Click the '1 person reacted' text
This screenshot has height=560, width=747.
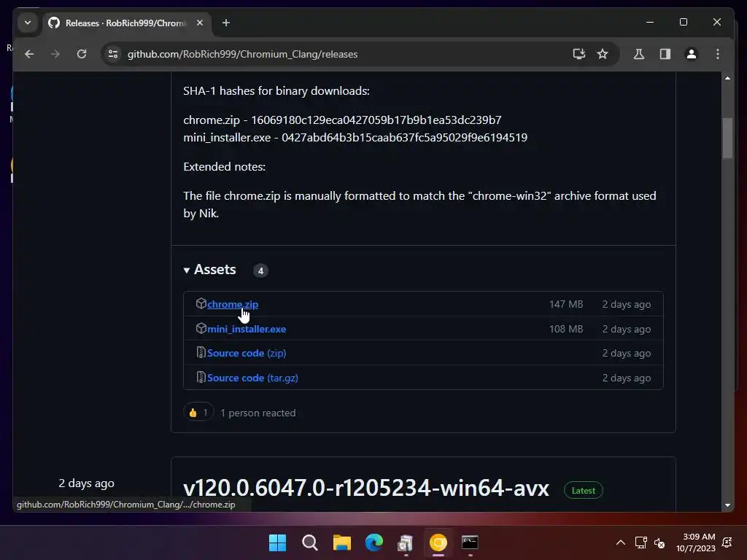coord(258,413)
